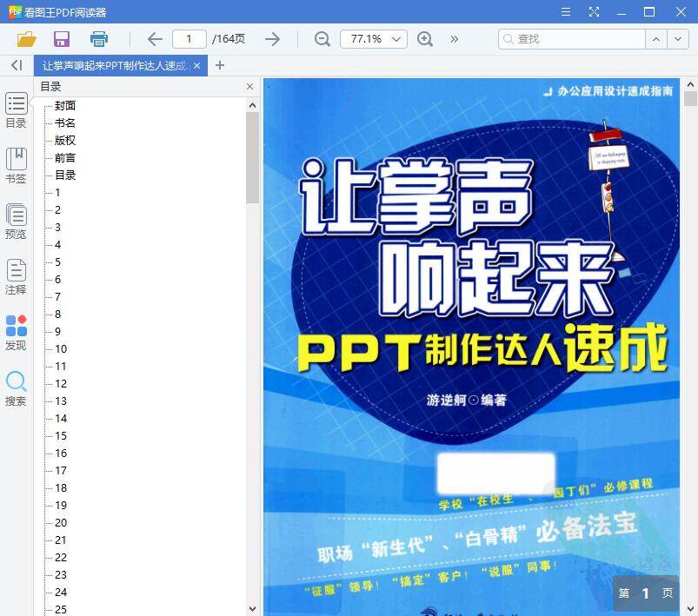Open the hamburger main menu in title bar
698x616 pixels.
coord(566,11)
